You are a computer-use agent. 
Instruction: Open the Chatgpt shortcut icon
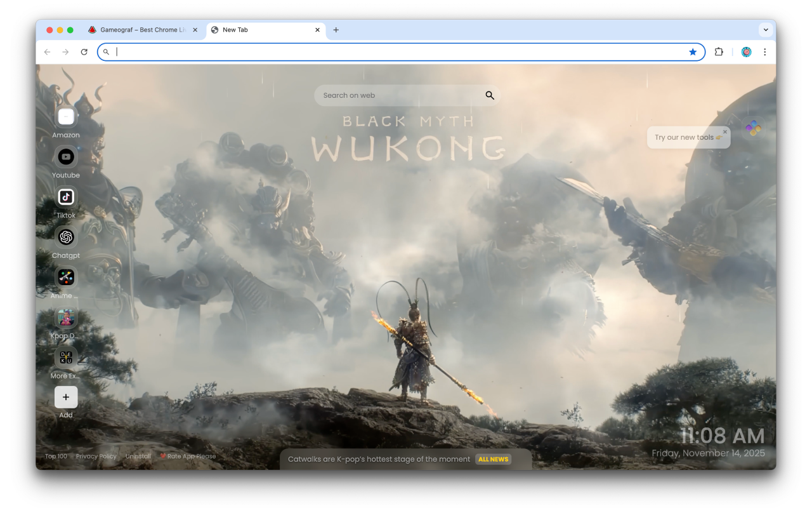point(66,237)
